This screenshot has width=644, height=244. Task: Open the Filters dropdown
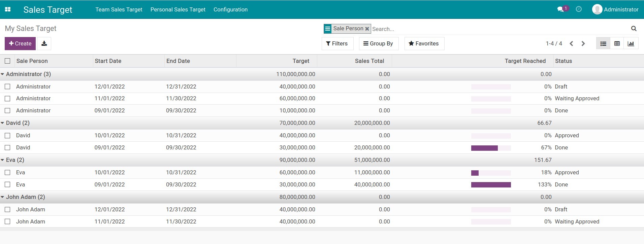pyautogui.click(x=337, y=43)
